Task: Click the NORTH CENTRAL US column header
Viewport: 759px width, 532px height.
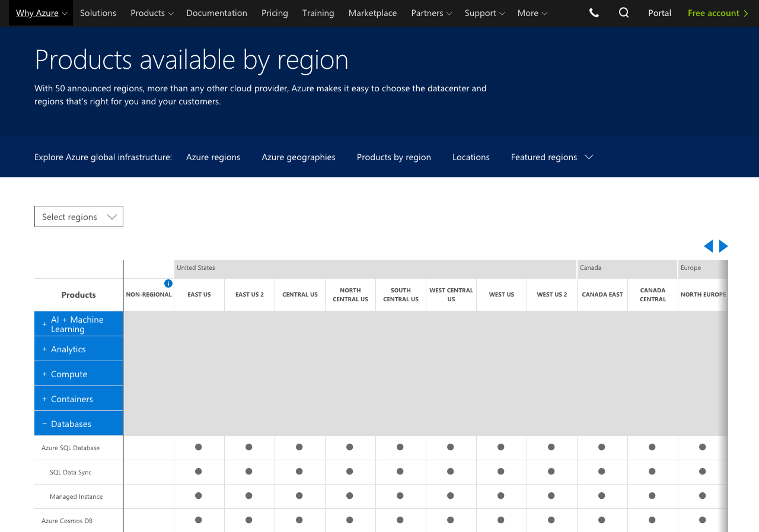Action: click(x=350, y=295)
